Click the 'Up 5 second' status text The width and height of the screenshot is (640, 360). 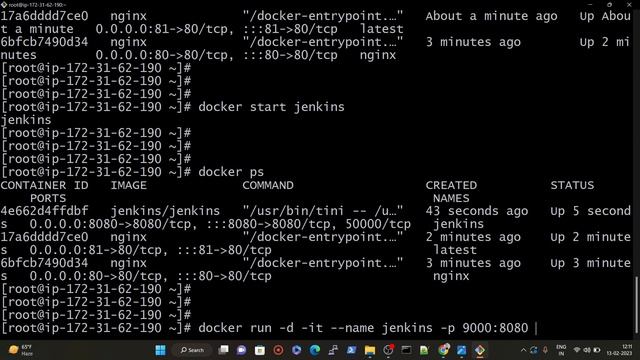click(x=591, y=211)
